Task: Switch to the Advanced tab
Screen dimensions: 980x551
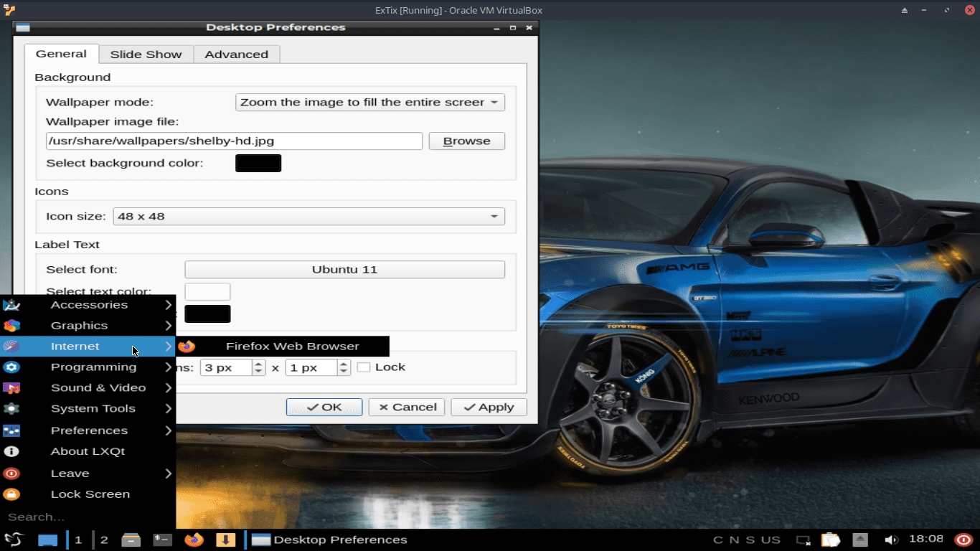Action: [x=237, y=55]
